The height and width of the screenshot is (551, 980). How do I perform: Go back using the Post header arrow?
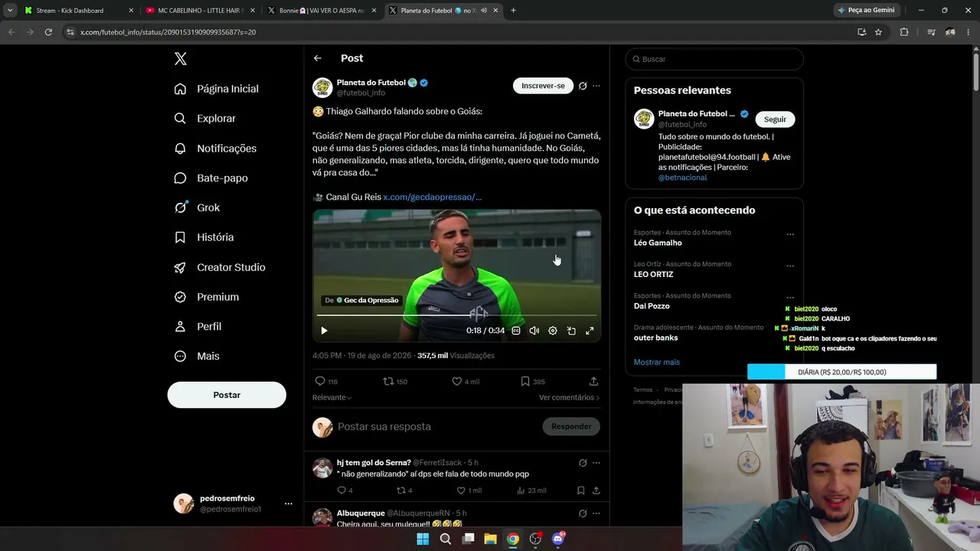point(318,58)
